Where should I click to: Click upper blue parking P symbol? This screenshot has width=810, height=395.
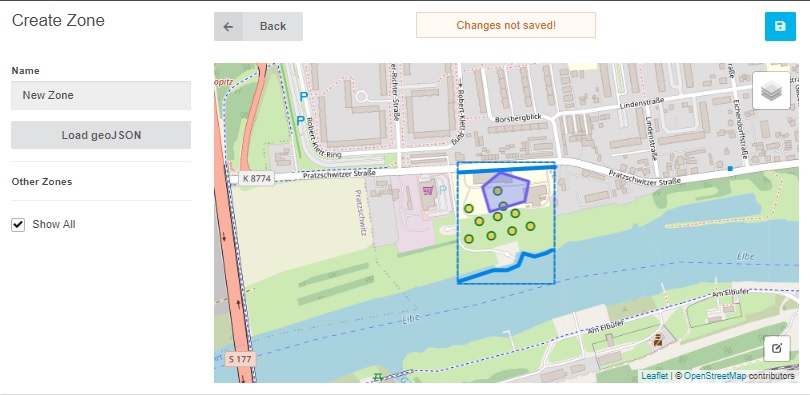(x=304, y=96)
